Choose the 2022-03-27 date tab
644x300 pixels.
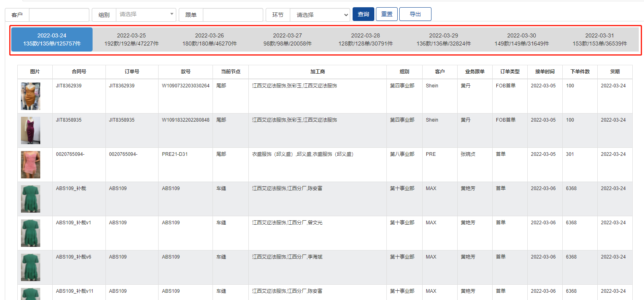tap(287, 39)
